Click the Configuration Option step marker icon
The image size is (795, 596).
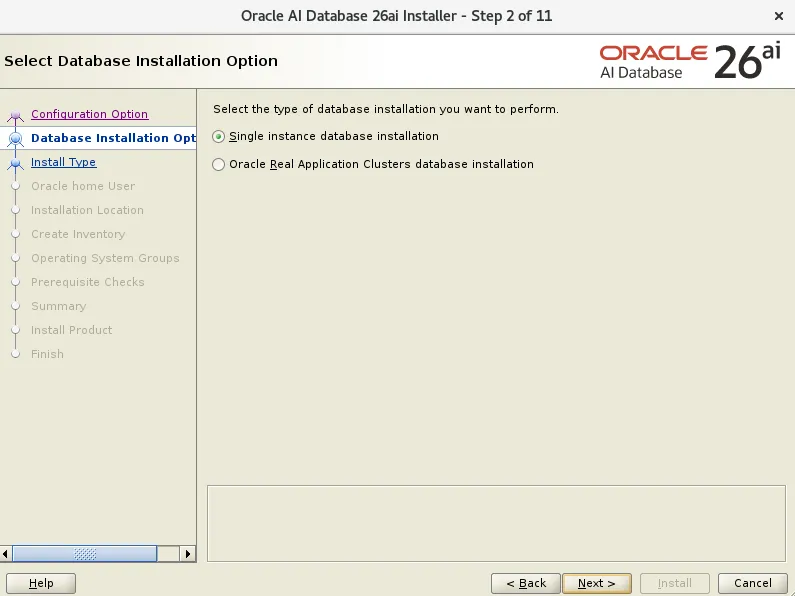15,116
